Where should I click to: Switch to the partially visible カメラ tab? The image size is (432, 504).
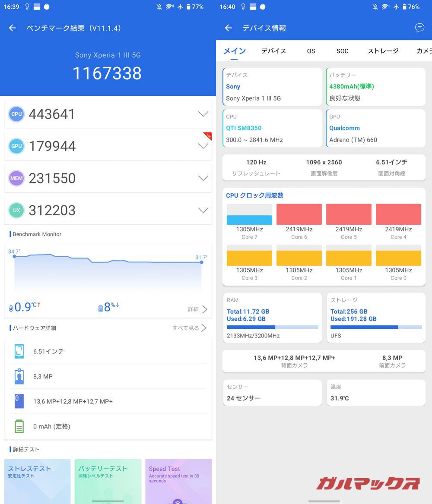[x=424, y=51]
